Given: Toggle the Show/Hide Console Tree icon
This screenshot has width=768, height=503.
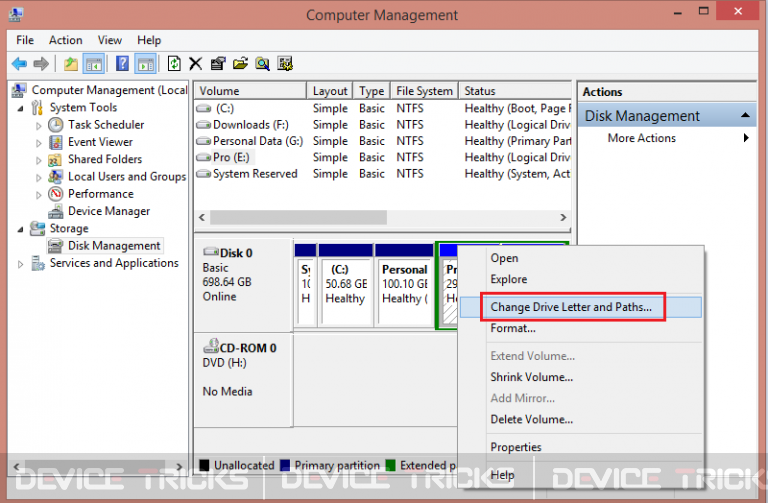Looking at the screenshot, I should [94, 64].
